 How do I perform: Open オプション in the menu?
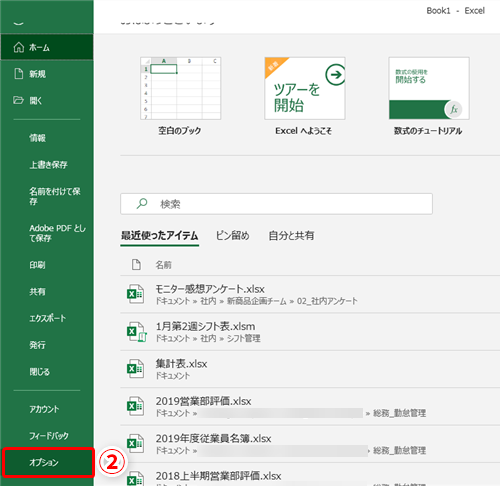pos(48,463)
